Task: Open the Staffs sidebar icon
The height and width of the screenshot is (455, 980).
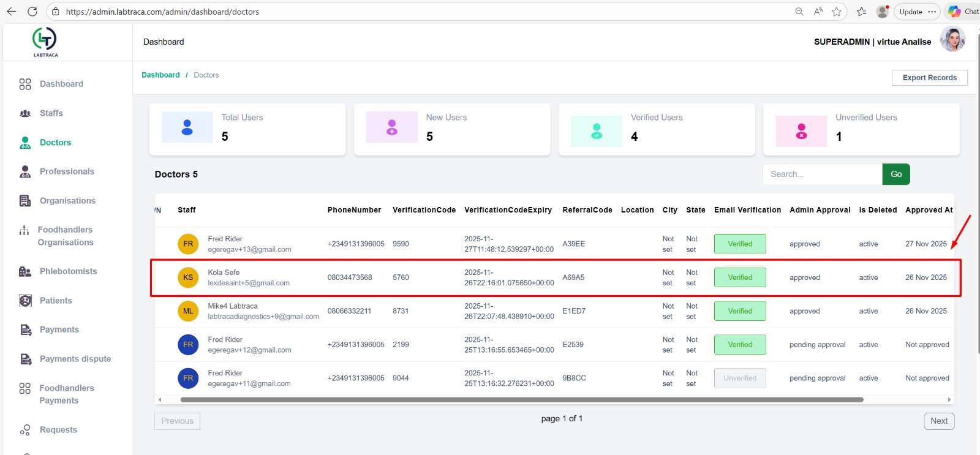Action: [25, 113]
